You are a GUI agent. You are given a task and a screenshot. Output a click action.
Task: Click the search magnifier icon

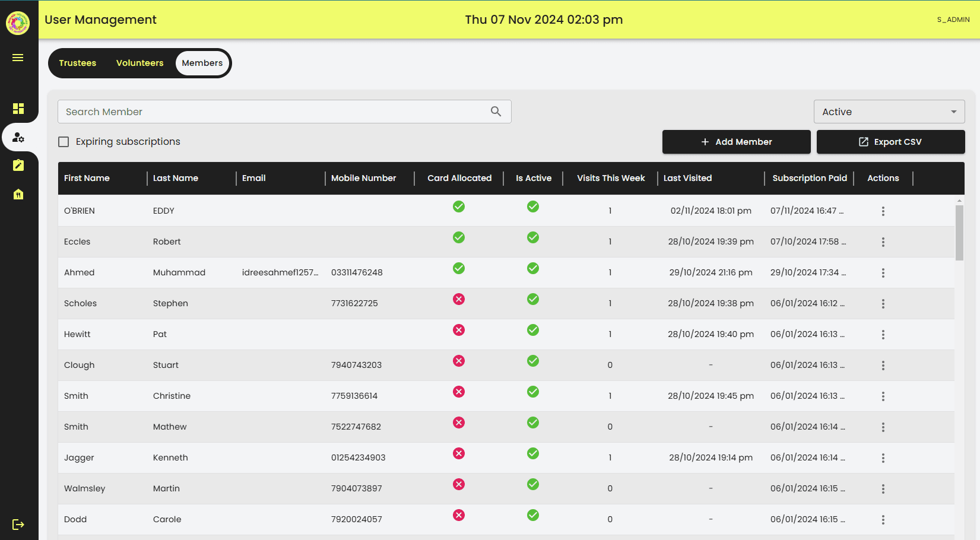coord(496,112)
